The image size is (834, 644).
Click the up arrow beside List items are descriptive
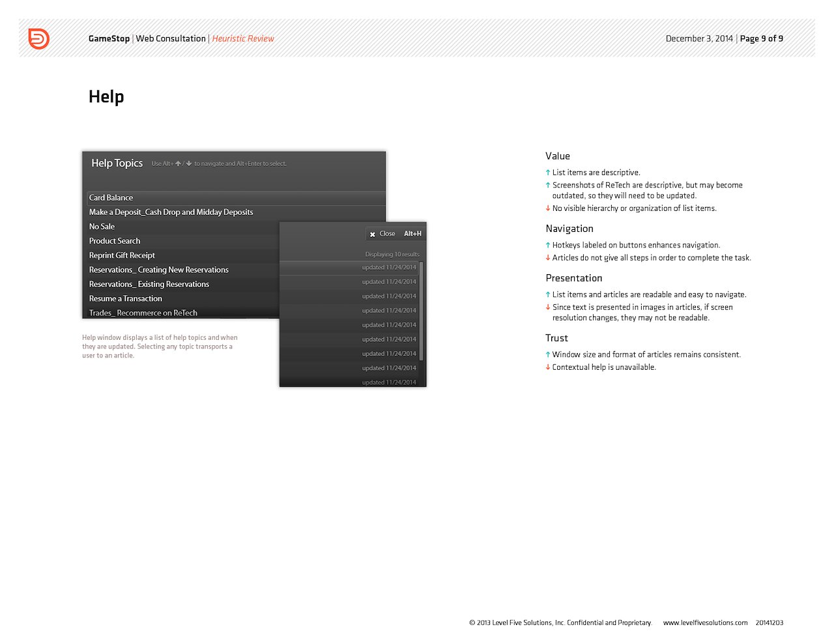tap(548, 173)
